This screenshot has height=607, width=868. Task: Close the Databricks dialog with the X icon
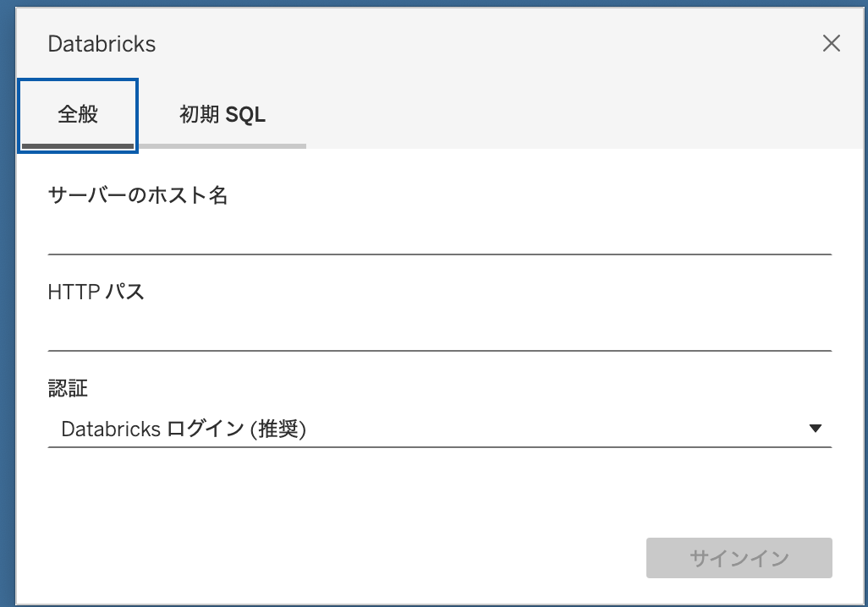(832, 44)
